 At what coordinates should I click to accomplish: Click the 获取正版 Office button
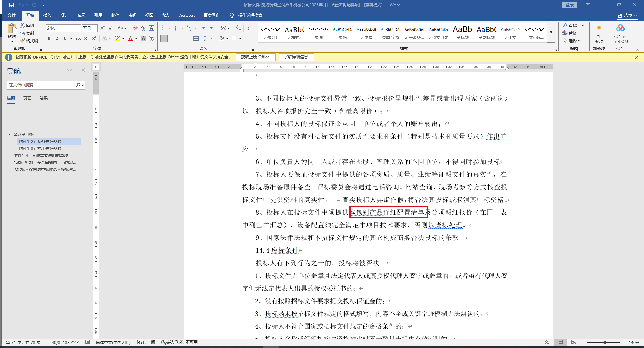pos(255,57)
